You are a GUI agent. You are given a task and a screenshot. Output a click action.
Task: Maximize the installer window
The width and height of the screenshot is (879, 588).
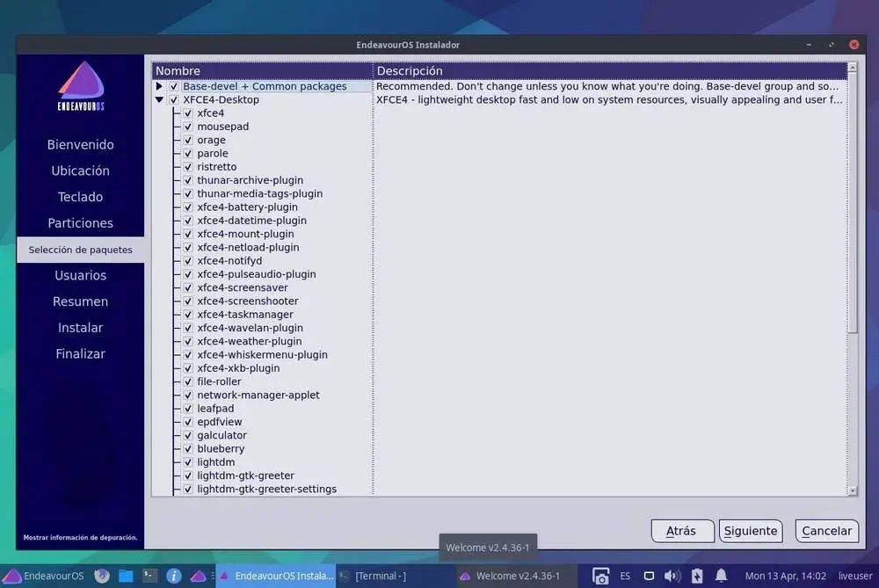[832, 45]
